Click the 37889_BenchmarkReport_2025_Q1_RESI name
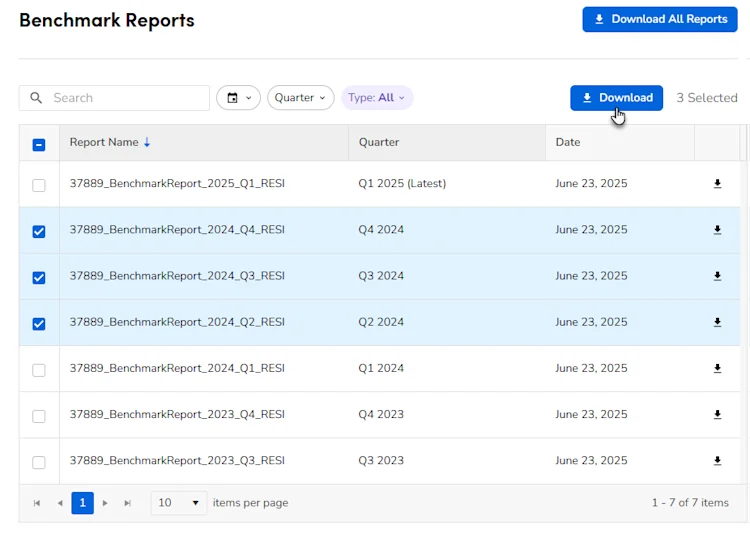This screenshot has height=538, width=750. tap(177, 183)
